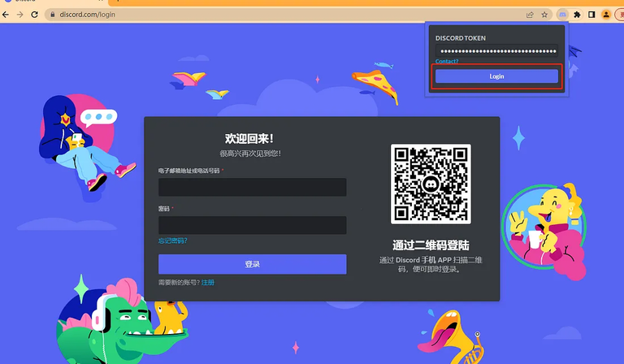624x364 pixels.
Task: Click the QR code login image
Action: pos(431,184)
